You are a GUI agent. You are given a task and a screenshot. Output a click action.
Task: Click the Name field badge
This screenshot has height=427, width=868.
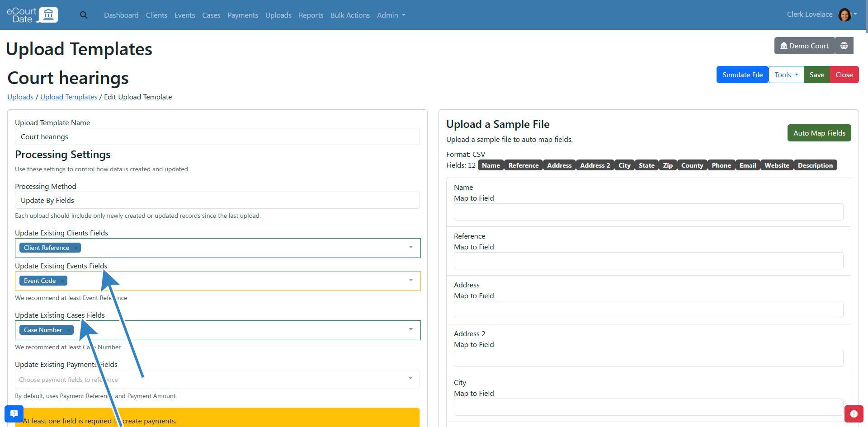point(491,165)
